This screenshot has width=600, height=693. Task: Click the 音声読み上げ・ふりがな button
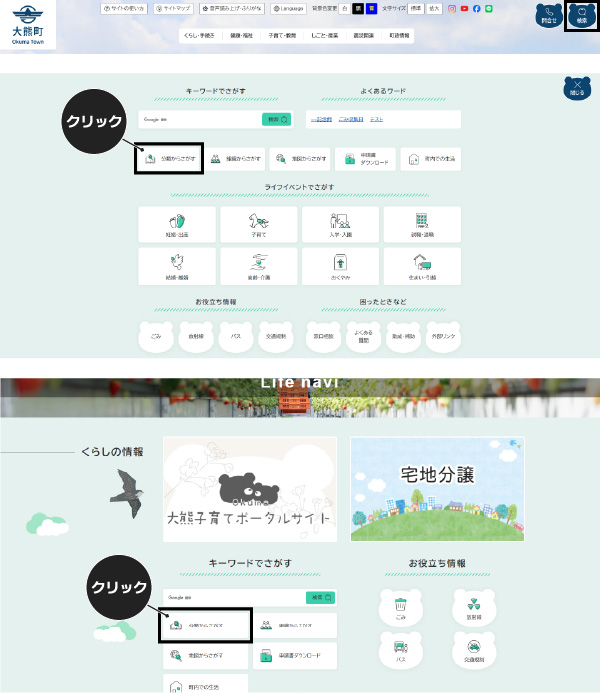232,8
